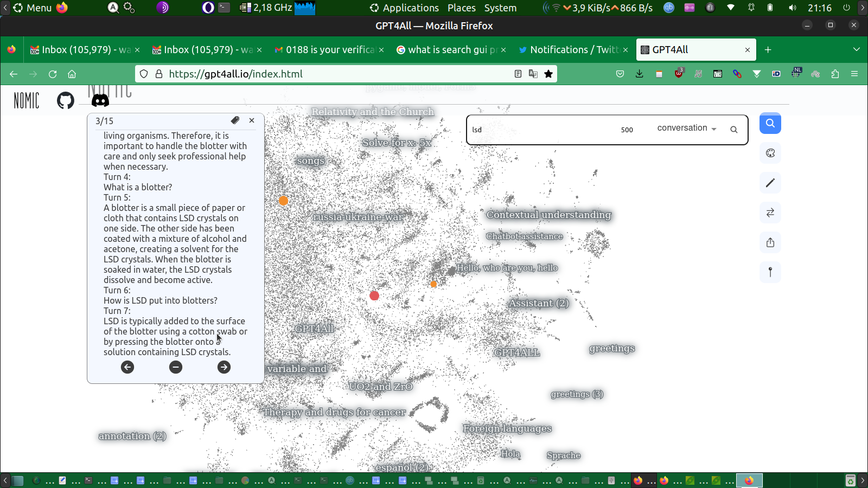
Task: Open the Nomic GitHub repository icon
Action: 66,100
